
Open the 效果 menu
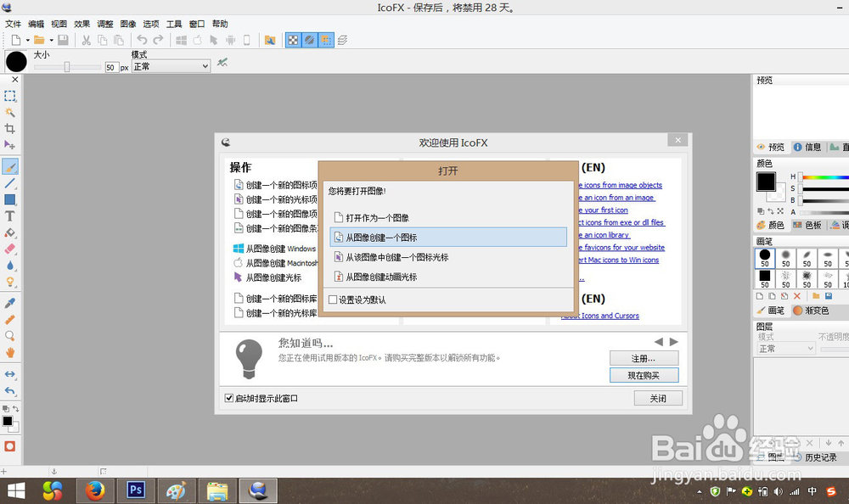82,24
